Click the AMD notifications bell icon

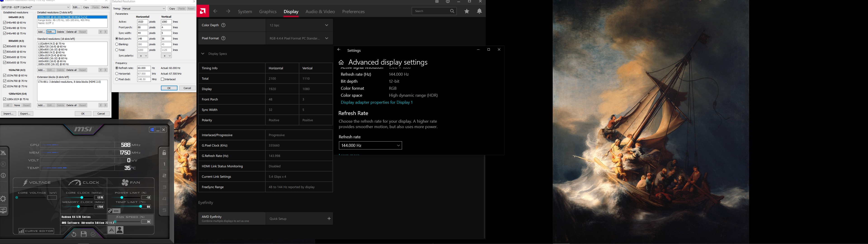click(x=479, y=11)
